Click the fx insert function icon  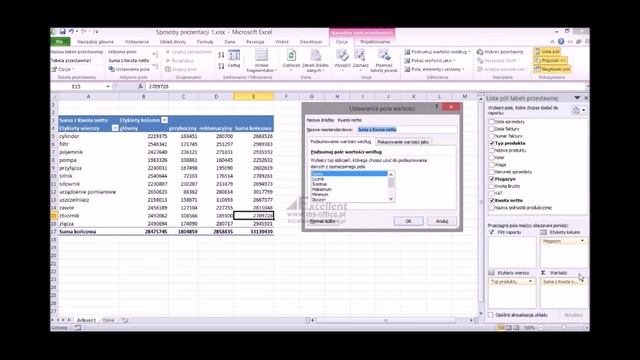pos(140,87)
